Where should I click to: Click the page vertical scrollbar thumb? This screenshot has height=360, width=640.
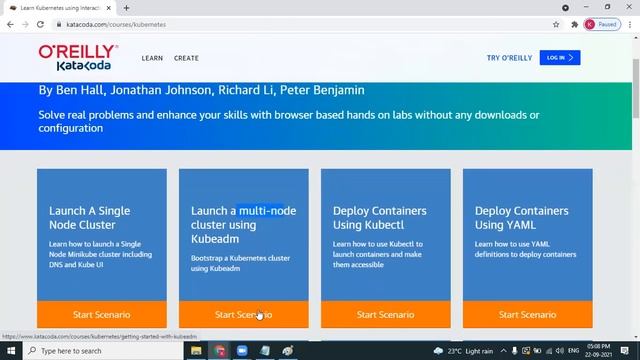(x=636, y=88)
